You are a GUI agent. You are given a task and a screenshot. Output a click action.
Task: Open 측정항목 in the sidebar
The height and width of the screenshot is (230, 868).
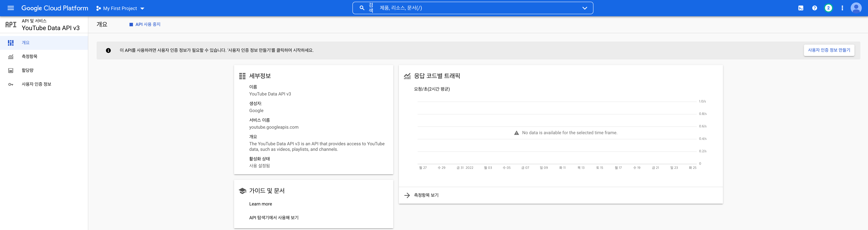(x=30, y=57)
